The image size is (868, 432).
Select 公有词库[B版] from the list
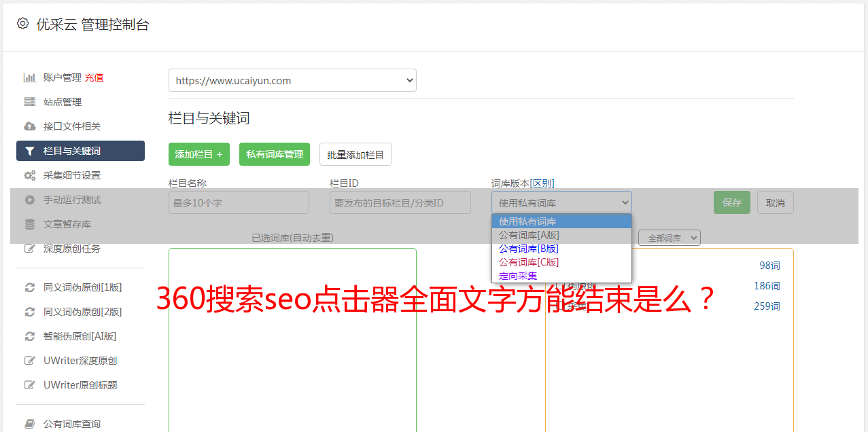tap(561, 249)
